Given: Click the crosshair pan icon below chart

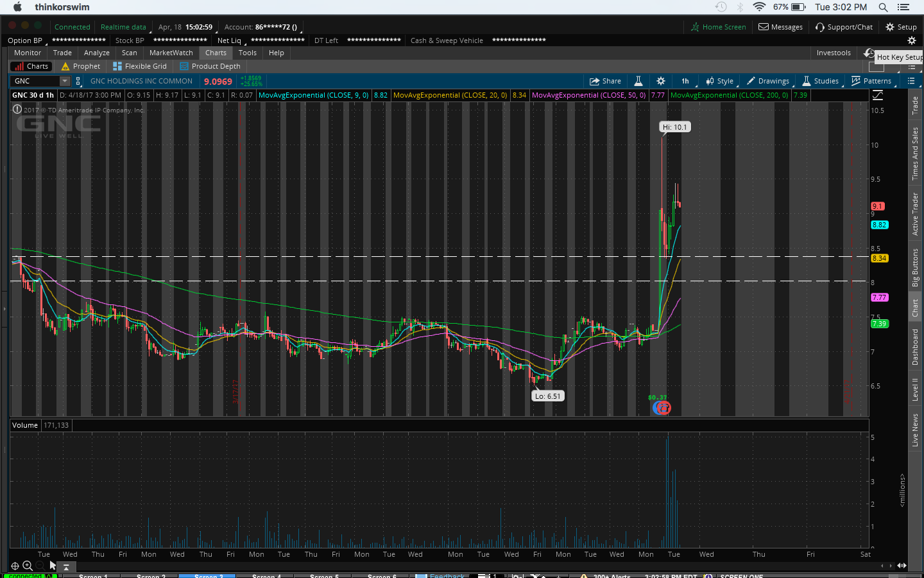Looking at the screenshot, I should (15, 566).
